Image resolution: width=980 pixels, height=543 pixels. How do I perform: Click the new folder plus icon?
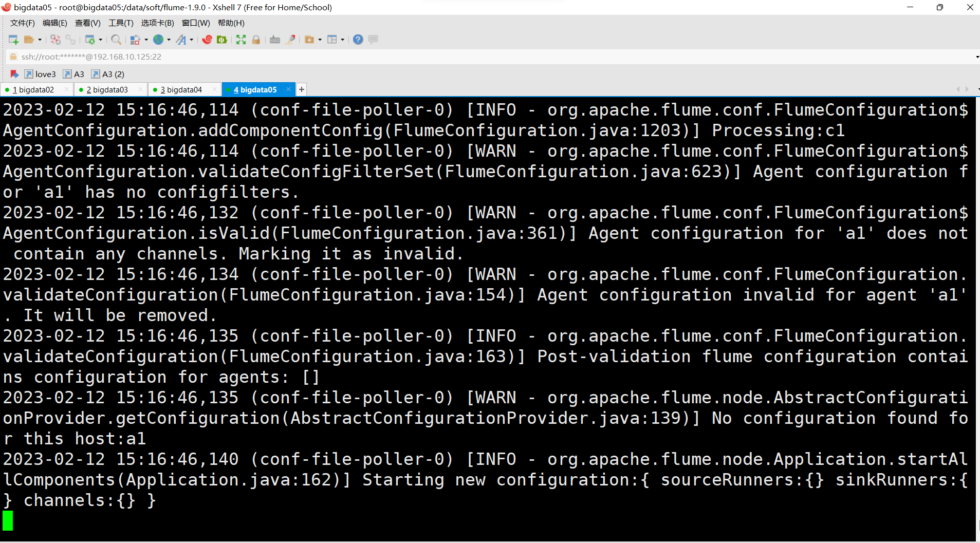pyautogui.click(x=309, y=40)
